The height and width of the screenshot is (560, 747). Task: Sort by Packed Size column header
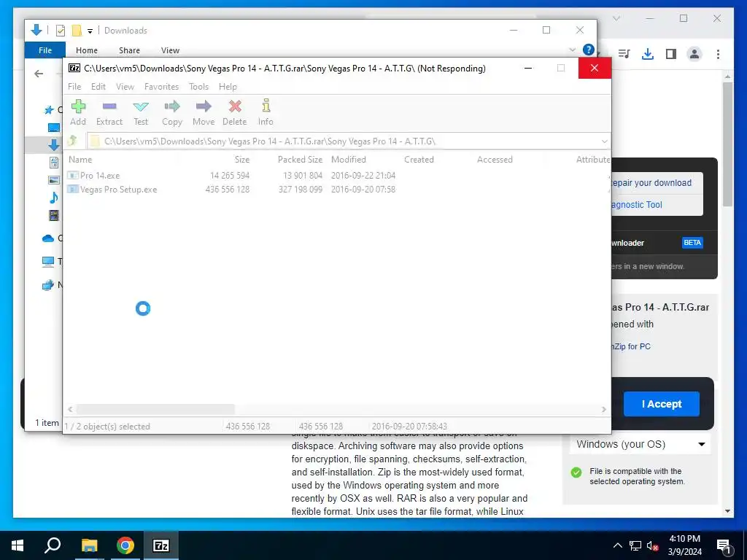pyautogui.click(x=300, y=160)
